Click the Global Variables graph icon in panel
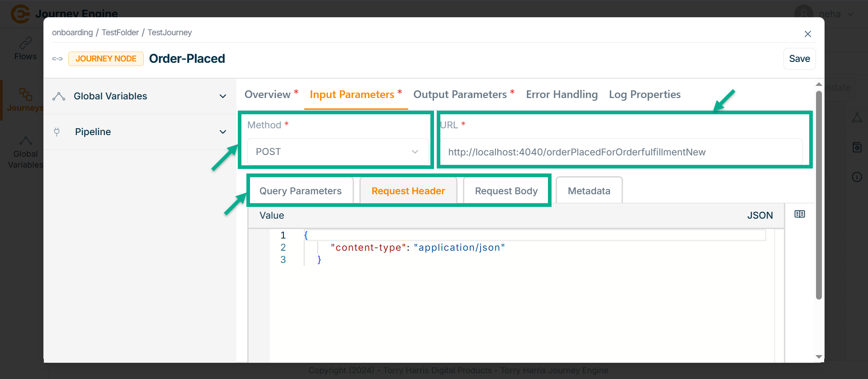The height and width of the screenshot is (379, 868). coord(59,96)
